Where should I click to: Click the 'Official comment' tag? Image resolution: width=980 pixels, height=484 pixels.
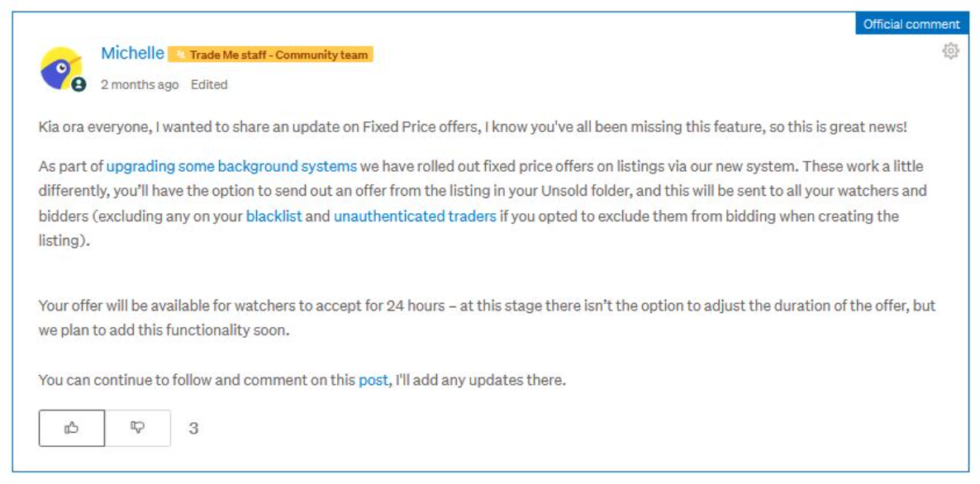point(911,24)
